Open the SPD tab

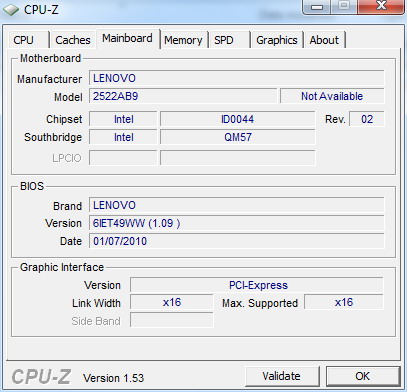229,40
